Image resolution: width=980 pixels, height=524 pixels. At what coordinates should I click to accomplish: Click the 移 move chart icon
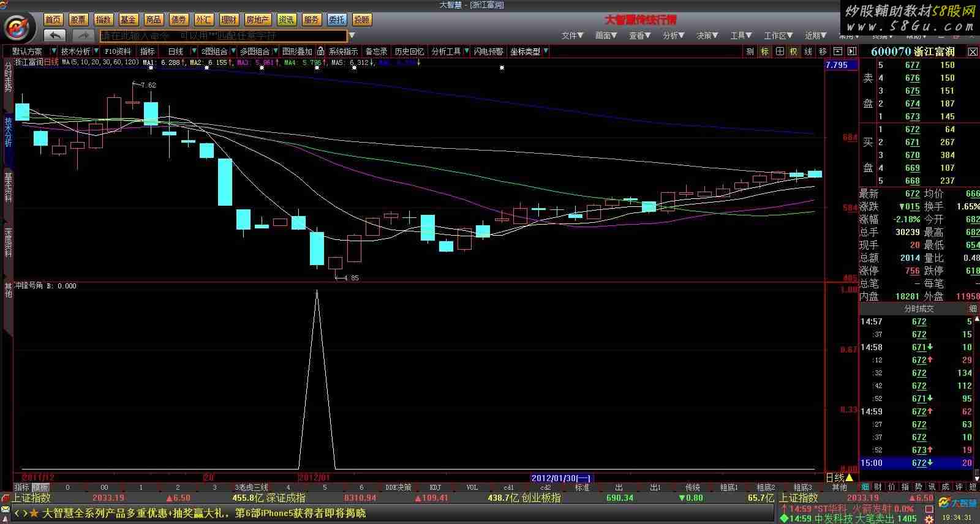click(x=823, y=51)
